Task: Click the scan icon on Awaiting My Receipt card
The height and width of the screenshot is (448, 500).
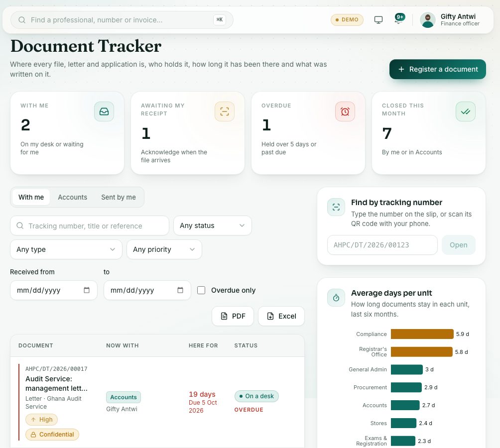Action: point(225,112)
